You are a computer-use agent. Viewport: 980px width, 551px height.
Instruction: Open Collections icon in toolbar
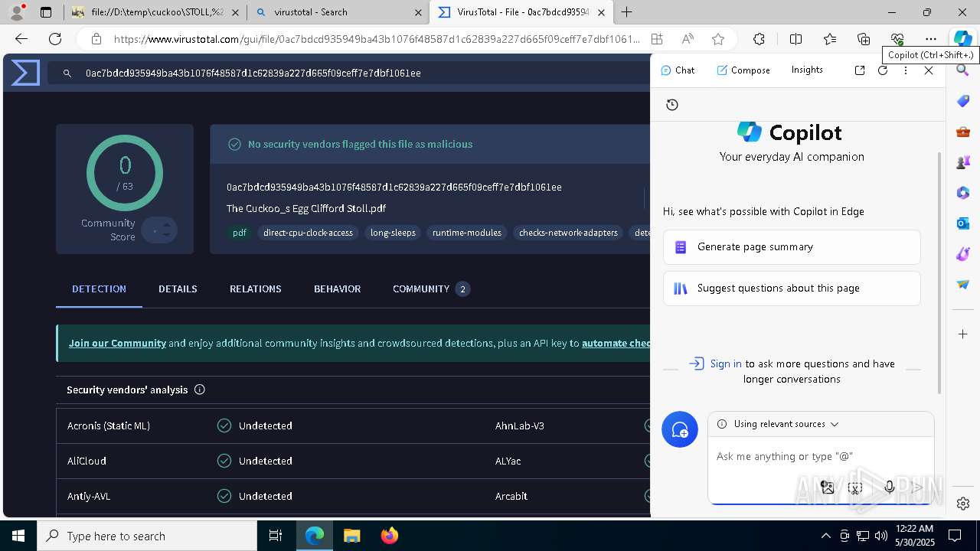[864, 39]
